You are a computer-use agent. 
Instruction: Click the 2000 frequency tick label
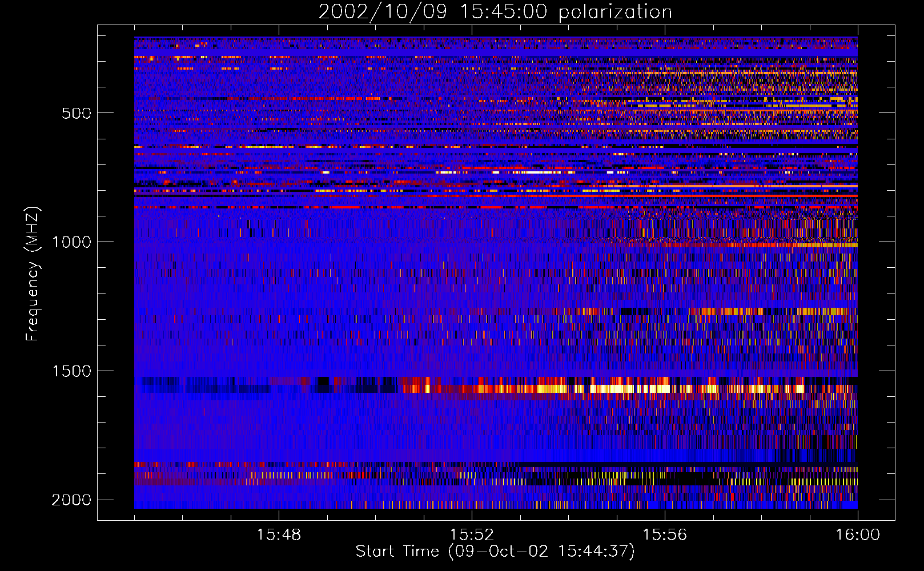(x=72, y=500)
